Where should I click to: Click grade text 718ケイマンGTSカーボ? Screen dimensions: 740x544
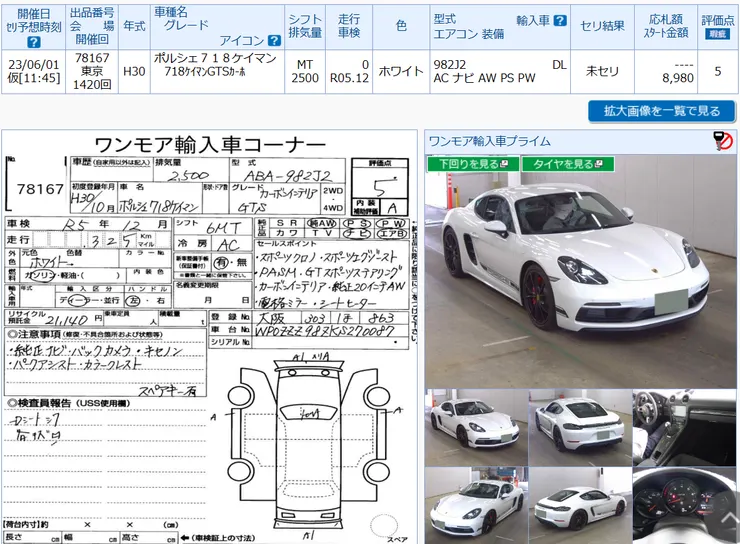coord(205,72)
